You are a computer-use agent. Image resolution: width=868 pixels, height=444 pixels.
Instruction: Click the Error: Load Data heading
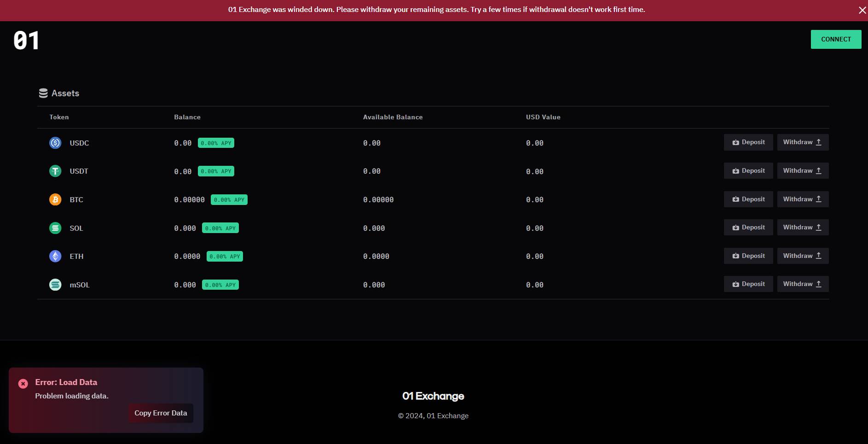(66, 382)
